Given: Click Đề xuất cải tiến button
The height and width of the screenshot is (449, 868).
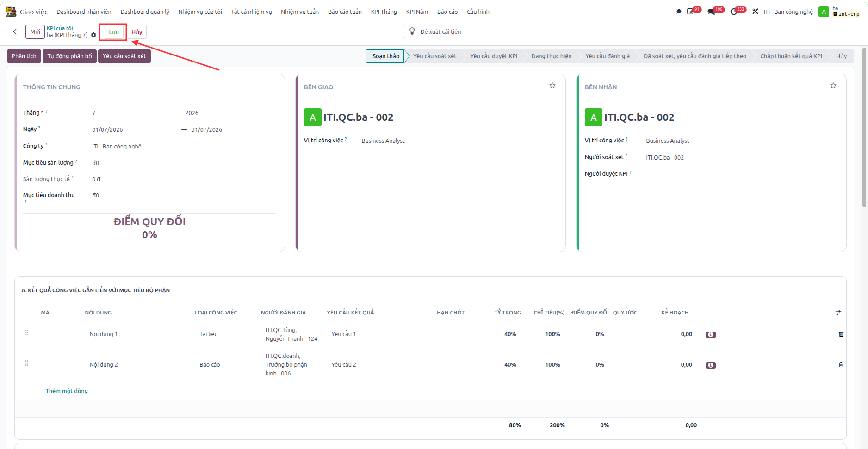Looking at the screenshot, I should (434, 31).
